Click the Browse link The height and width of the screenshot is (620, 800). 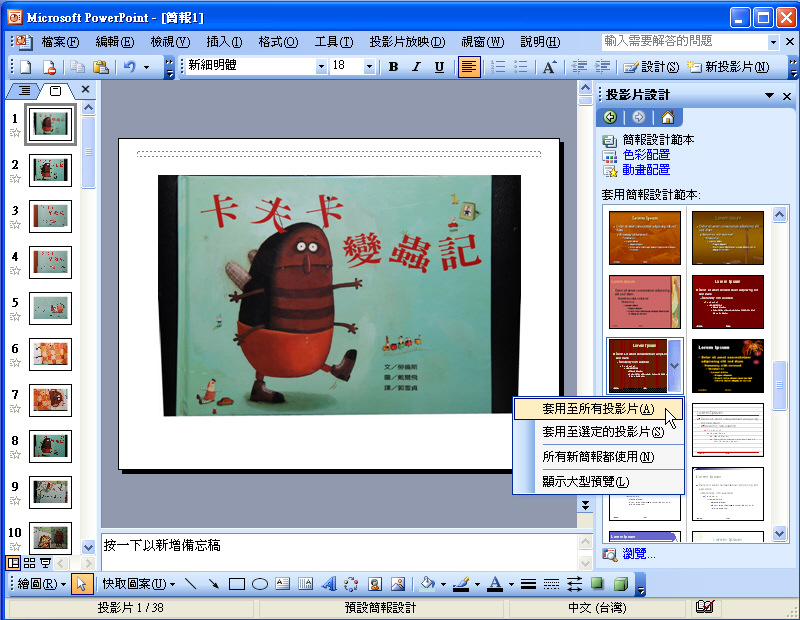click(x=638, y=554)
